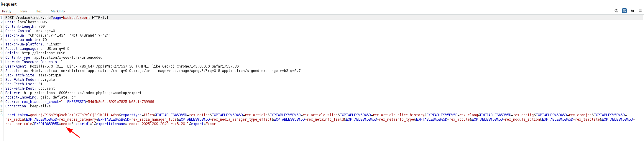Toggle the \n show newlines button
The width and height of the screenshot is (644, 141).
(x=632, y=11)
